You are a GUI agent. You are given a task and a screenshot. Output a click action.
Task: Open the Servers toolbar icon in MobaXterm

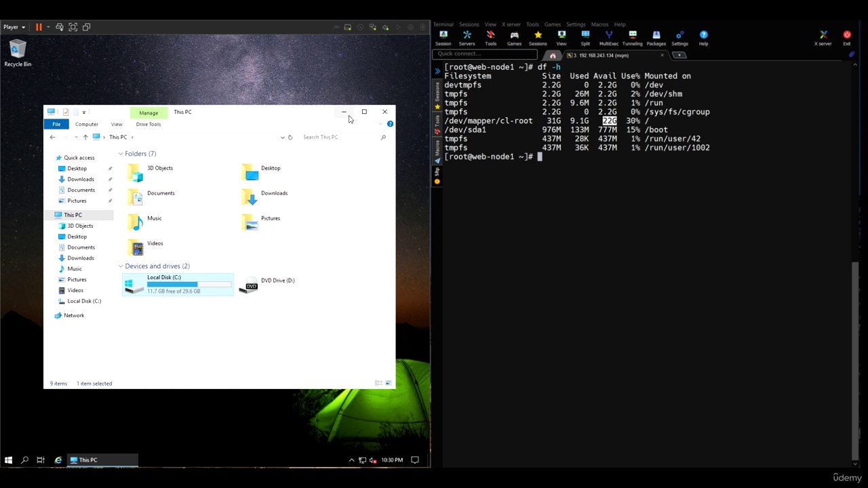pyautogui.click(x=467, y=38)
